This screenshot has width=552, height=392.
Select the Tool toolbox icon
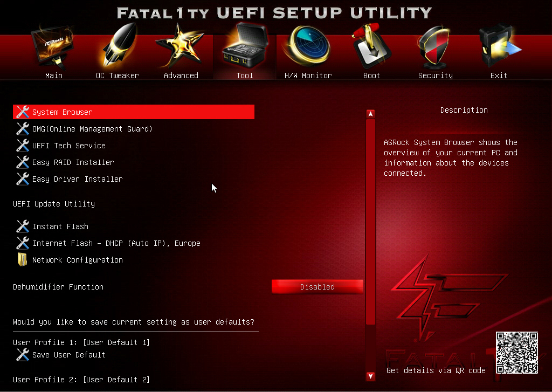(245, 46)
